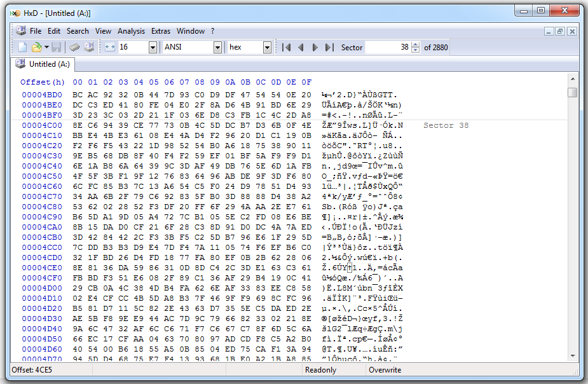Click the last byte 4E in row 00004C00
The height and width of the screenshot is (384, 588).
click(x=306, y=125)
